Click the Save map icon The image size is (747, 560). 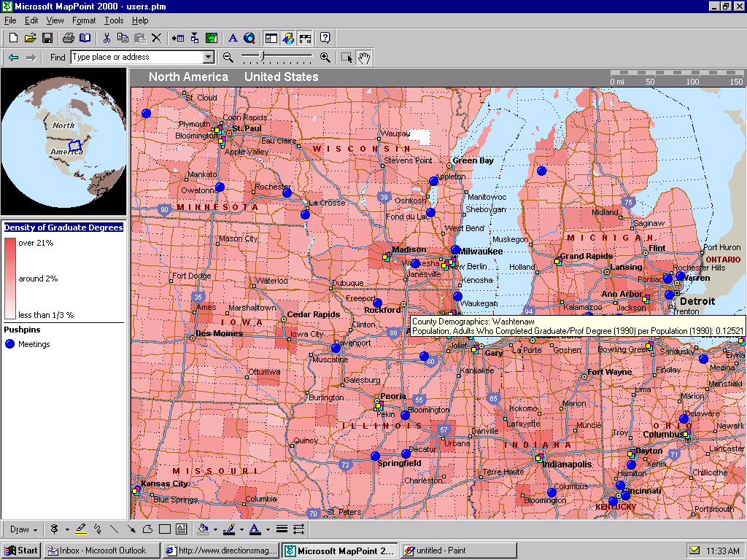click(47, 38)
